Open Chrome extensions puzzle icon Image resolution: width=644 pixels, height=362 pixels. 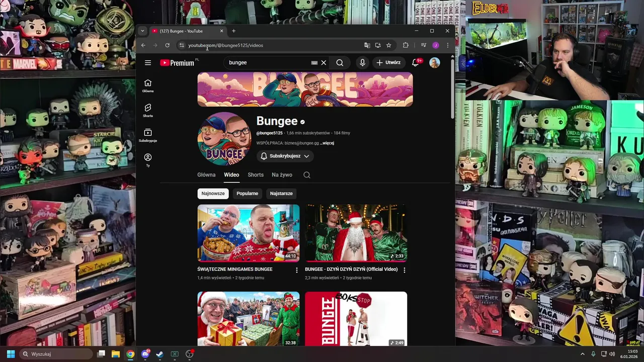(x=406, y=45)
